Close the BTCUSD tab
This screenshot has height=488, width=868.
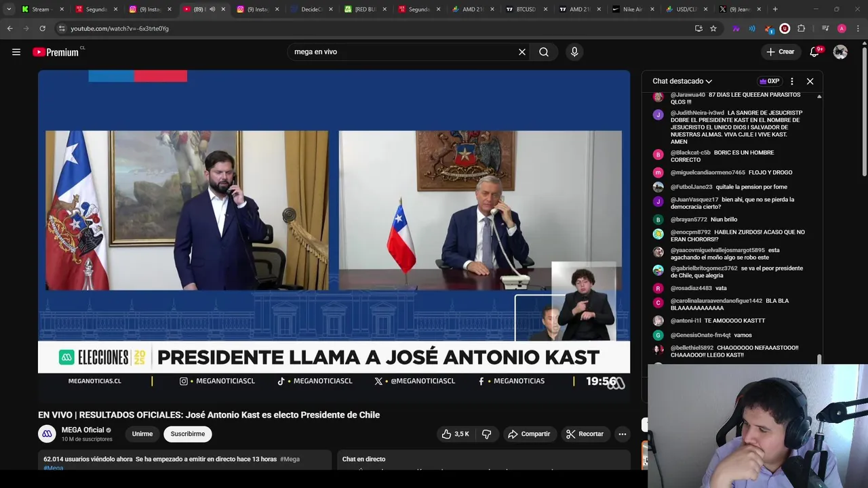coord(547,9)
